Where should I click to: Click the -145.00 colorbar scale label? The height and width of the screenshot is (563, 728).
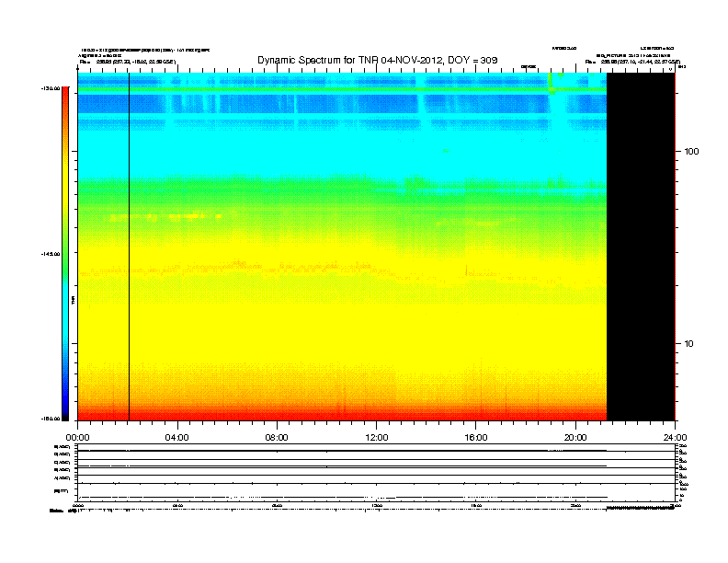pos(51,254)
